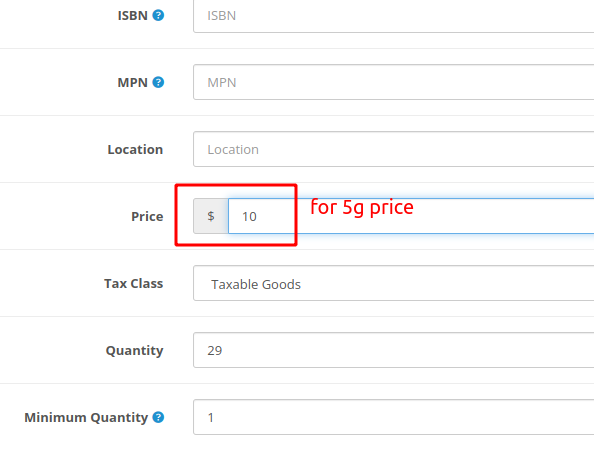Click the ISBN field label

(x=133, y=16)
